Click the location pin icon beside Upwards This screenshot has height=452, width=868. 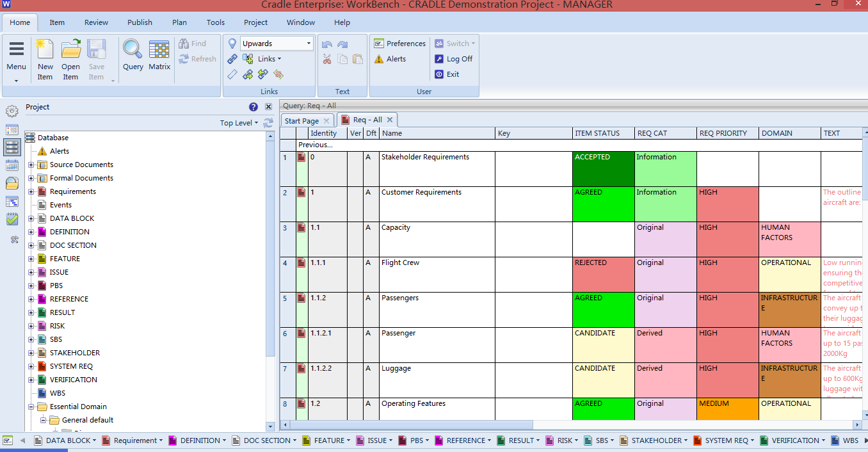pyautogui.click(x=232, y=44)
